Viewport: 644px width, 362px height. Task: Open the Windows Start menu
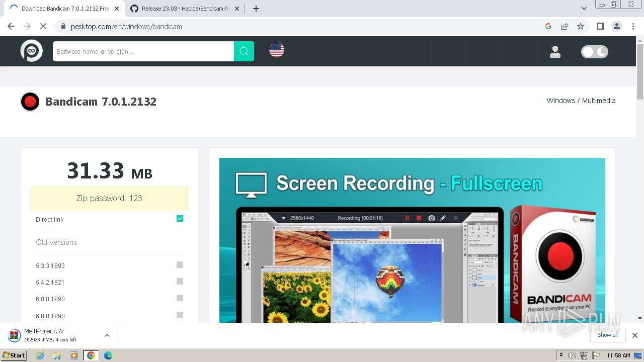point(14,355)
